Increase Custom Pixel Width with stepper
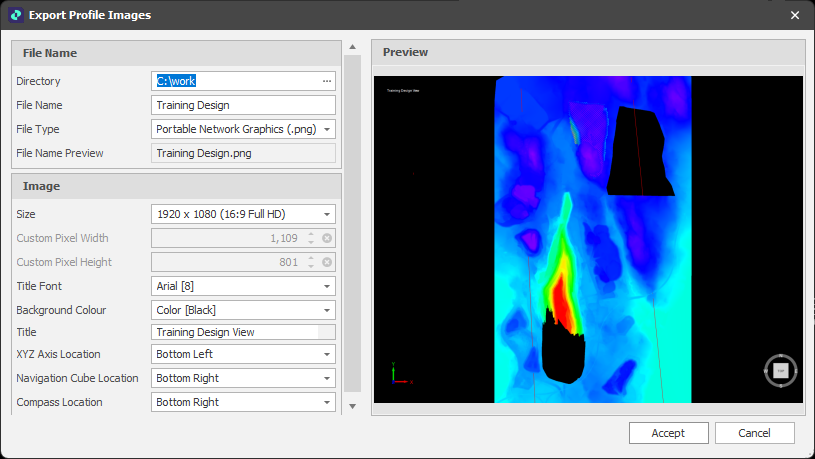The image size is (815, 459). (x=311, y=234)
